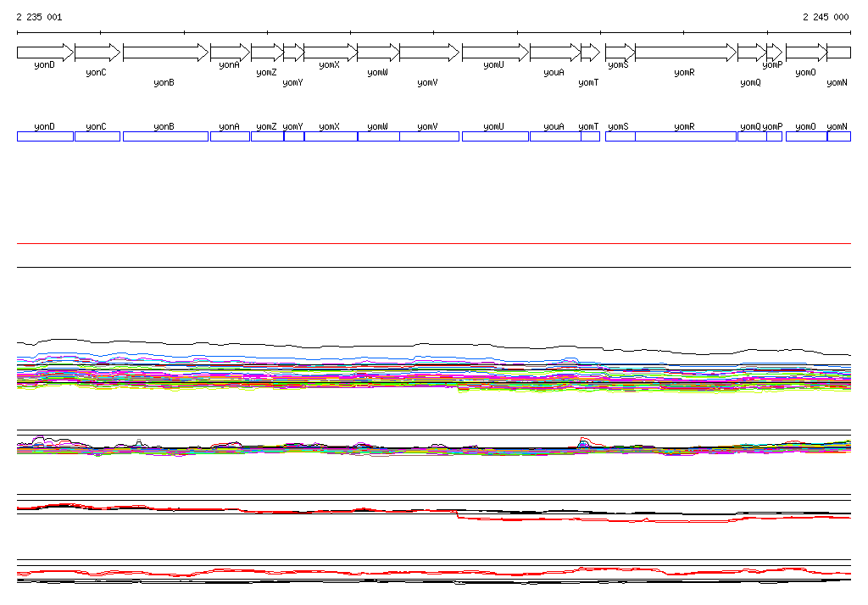Select the blue yomN feature box
868x605 pixels.
(x=839, y=136)
